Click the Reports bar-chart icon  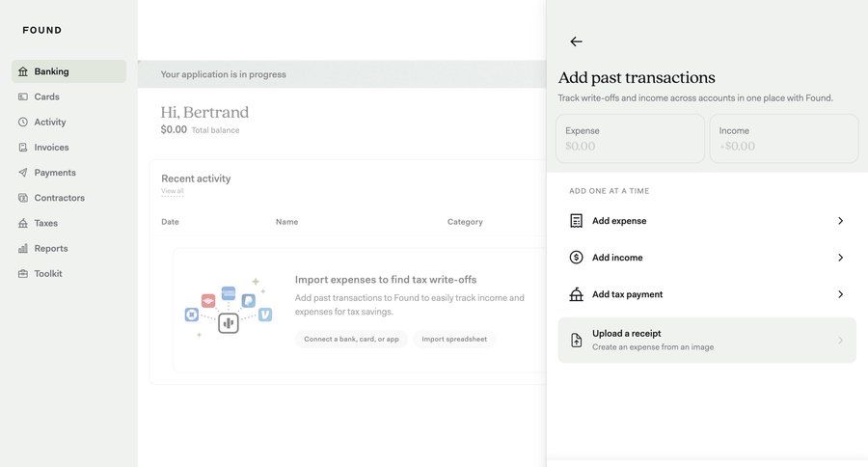coord(23,248)
